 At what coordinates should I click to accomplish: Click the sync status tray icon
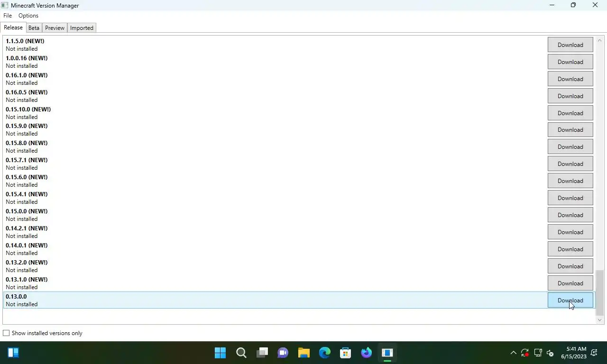coord(525,353)
